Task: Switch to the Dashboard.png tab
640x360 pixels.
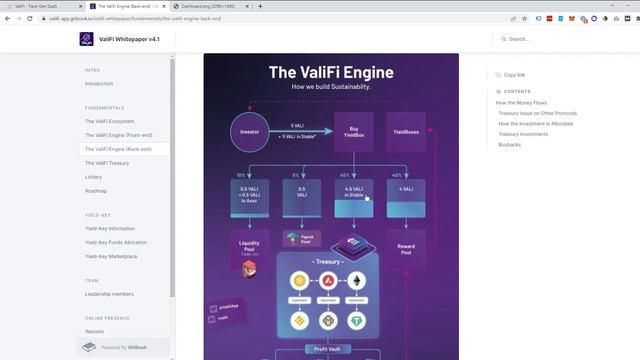Action: coord(211,6)
